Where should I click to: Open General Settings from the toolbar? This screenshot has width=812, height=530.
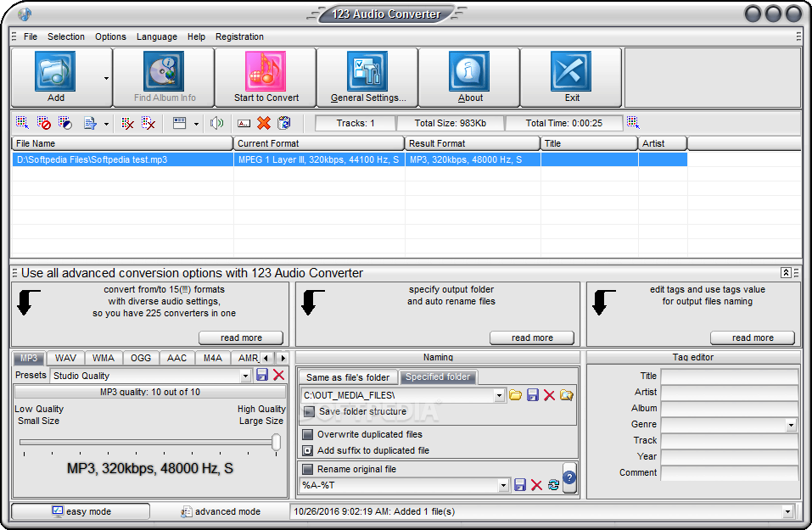[x=367, y=77]
